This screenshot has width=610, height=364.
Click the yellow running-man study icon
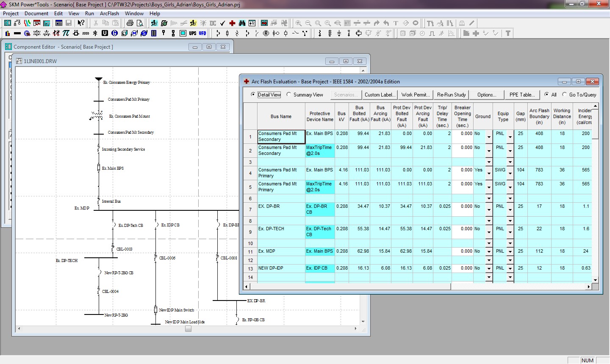click(193, 23)
